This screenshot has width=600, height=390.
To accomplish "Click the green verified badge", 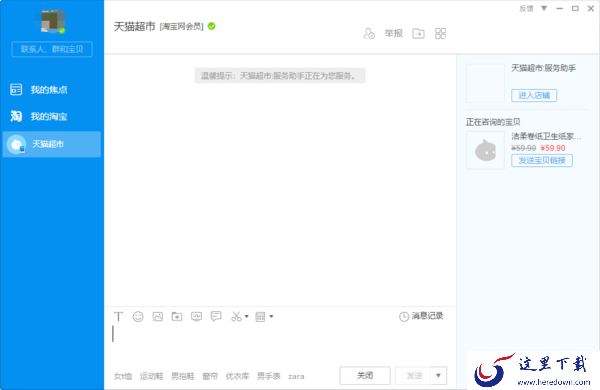I will [x=212, y=26].
